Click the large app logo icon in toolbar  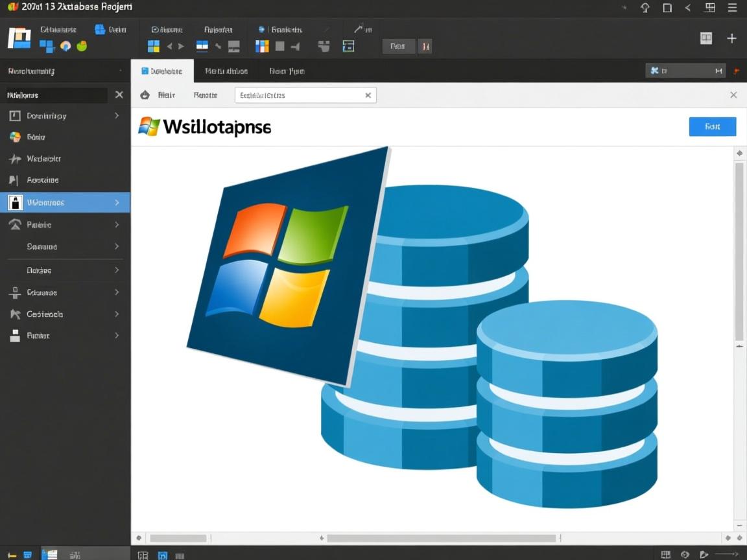[x=19, y=38]
